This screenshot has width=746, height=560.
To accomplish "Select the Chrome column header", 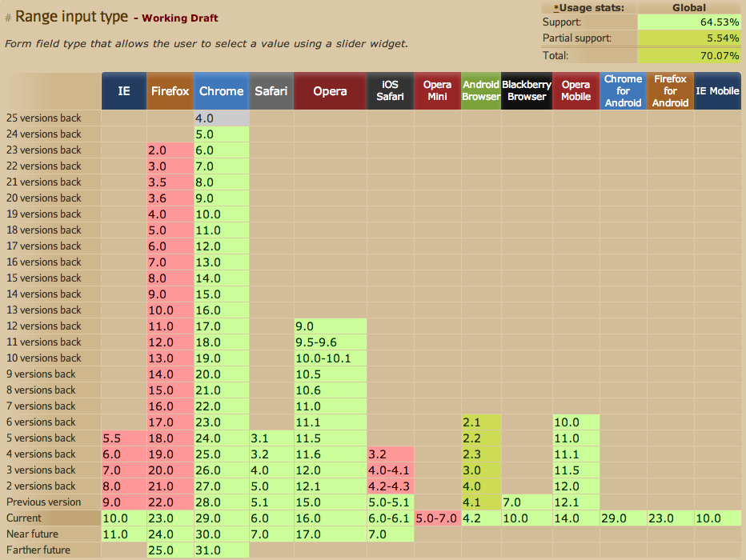I will point(221,90).
